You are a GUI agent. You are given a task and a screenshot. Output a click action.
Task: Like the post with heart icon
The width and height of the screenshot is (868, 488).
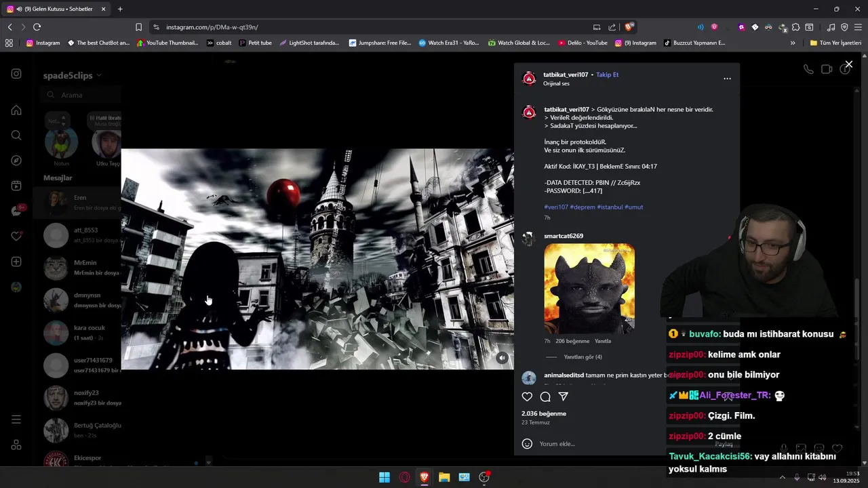pyautogui.click(x=527, y=396)
